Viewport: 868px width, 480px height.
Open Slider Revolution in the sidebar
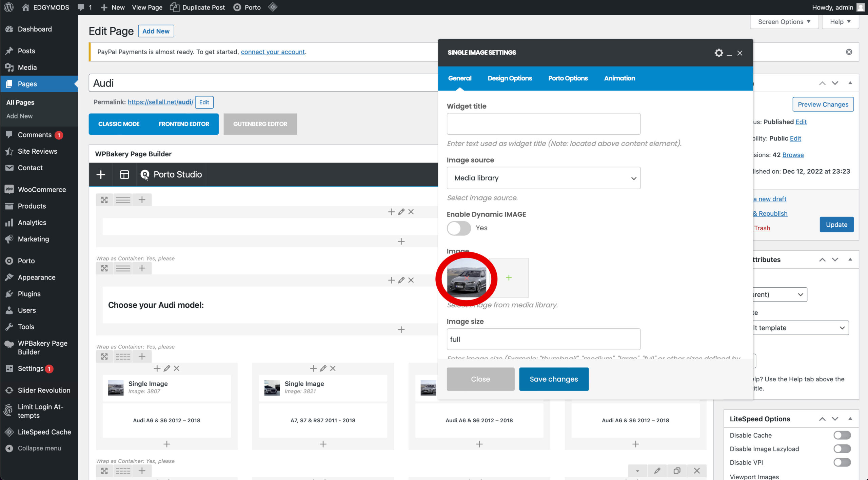click(x=39, y=390)
